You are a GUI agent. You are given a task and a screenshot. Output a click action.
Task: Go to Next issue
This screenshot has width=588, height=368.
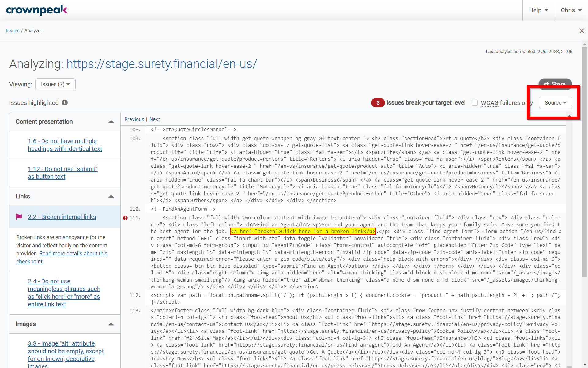[155, 119]
